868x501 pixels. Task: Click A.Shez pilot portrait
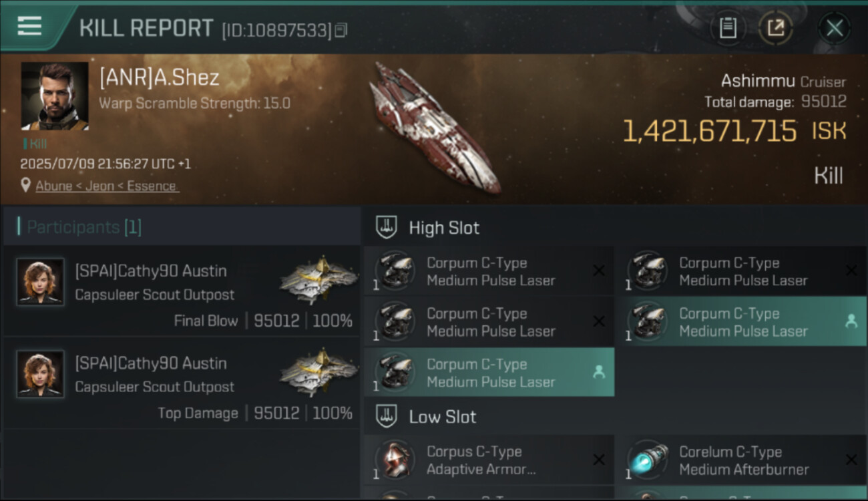coord(55,96)
